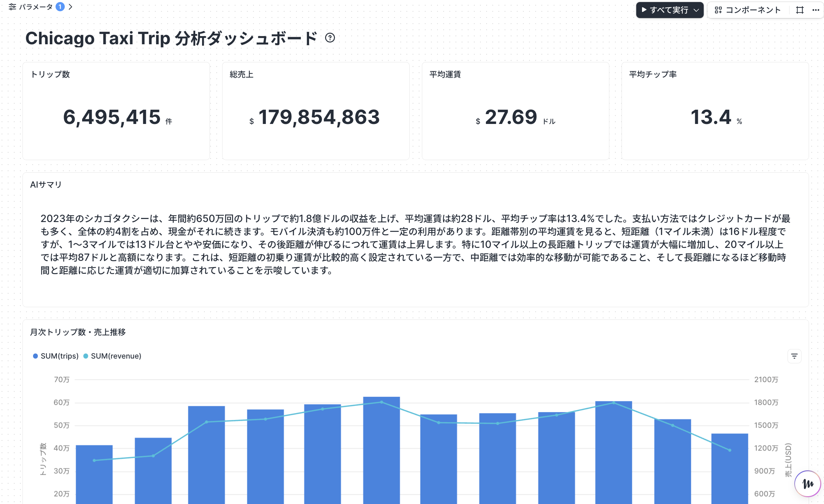The height and width of the screenshot is (504, 824).
Task: Click the value 179,854,863
Action: point(319,117)
